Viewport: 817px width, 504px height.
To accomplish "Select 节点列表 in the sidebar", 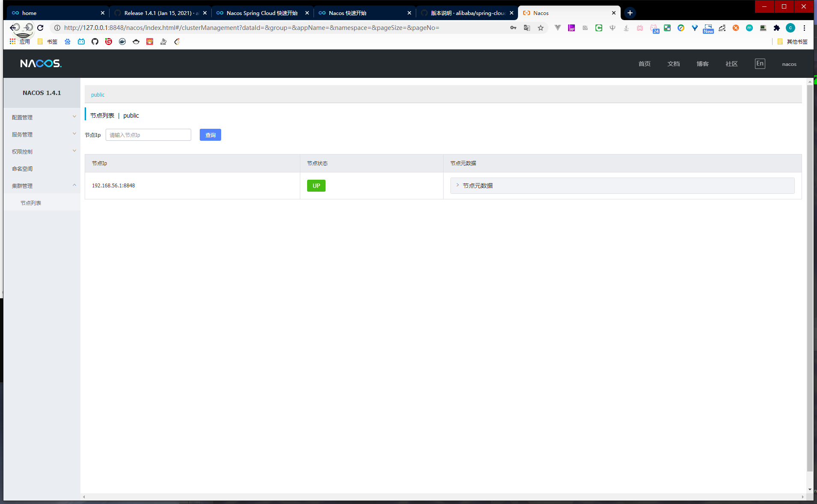I will tap(31, 203).
